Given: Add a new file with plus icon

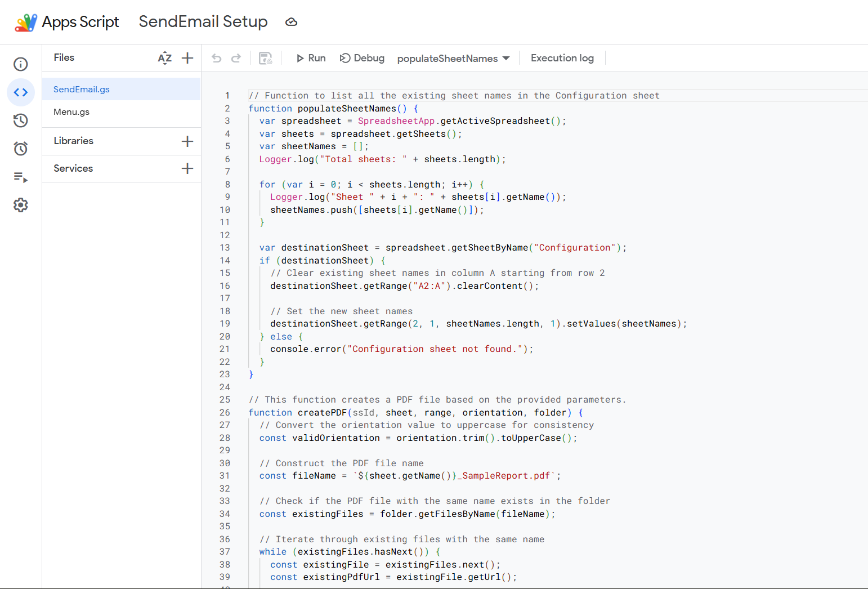Looking at the screenshot, I should [187, 58].
